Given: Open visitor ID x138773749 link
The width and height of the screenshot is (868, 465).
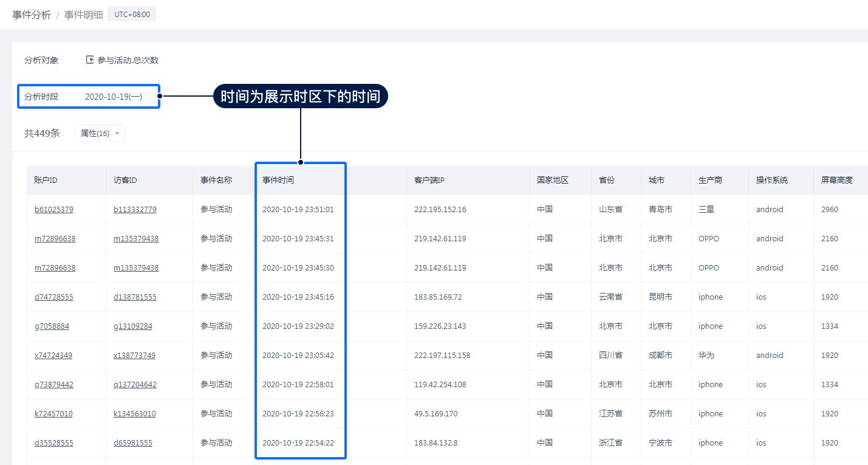Looking at the screenshot, I should click(134, 356).
